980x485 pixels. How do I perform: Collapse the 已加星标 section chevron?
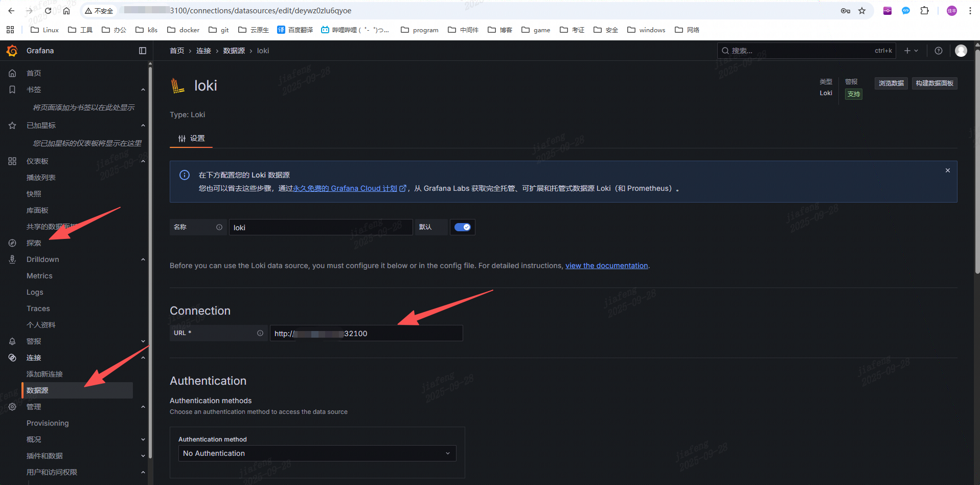(x=143, y=125)
